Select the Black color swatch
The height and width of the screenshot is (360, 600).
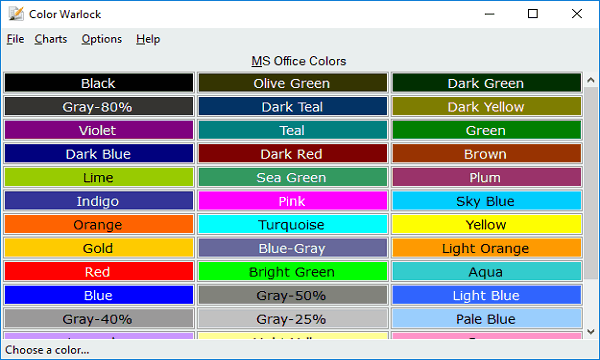pos(99,83)
